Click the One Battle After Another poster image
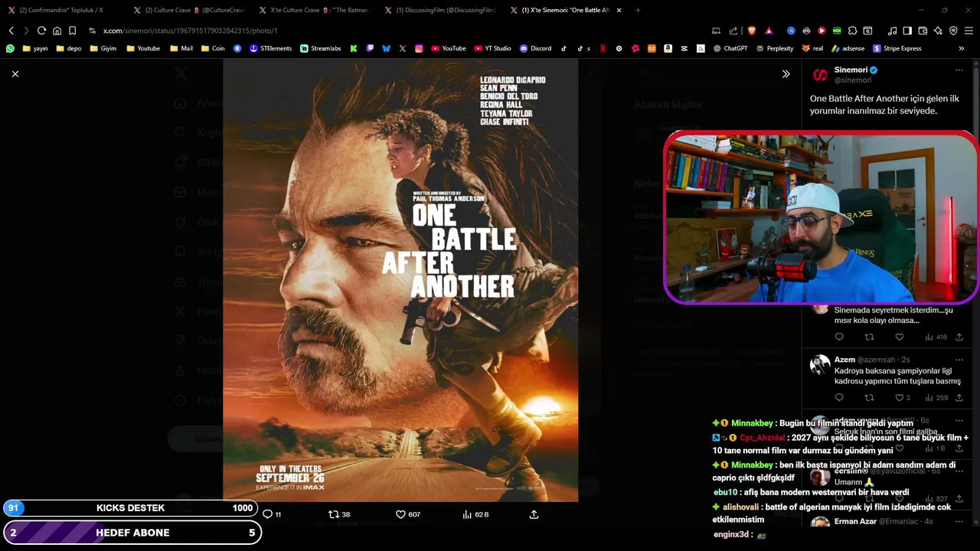Viewport: 980px width, 551px height. [x=400, y=280]
